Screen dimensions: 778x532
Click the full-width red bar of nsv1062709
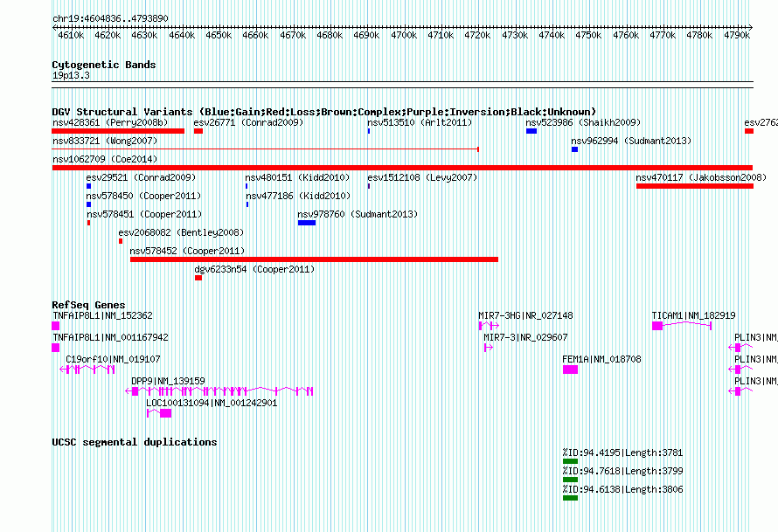click(402, 168)
